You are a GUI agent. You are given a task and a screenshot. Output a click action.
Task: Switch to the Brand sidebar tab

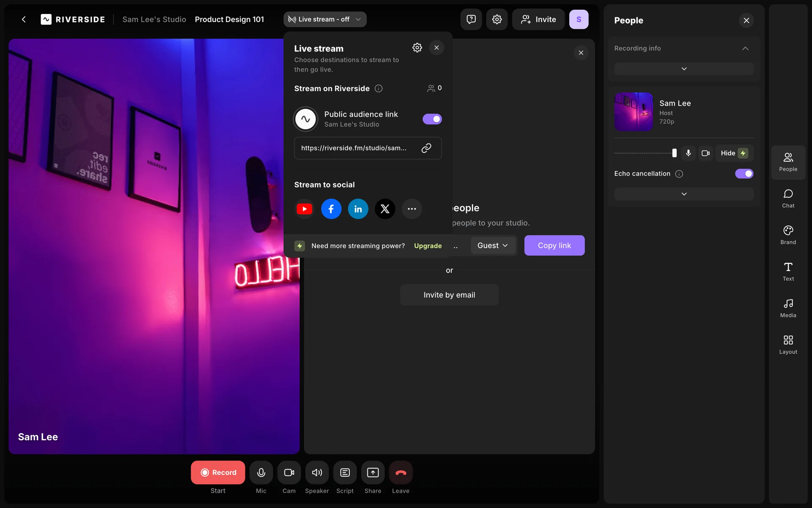point(788,235)
